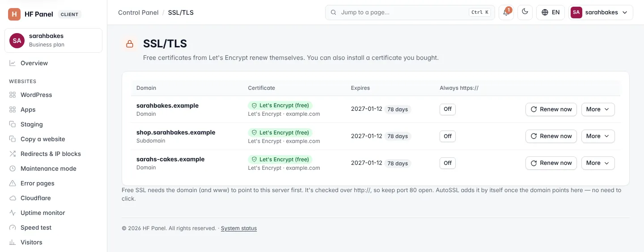This screenshot has width=644, height=252.
Task: Renew now for sarahbakes.example
Action: tap(551, 109)
